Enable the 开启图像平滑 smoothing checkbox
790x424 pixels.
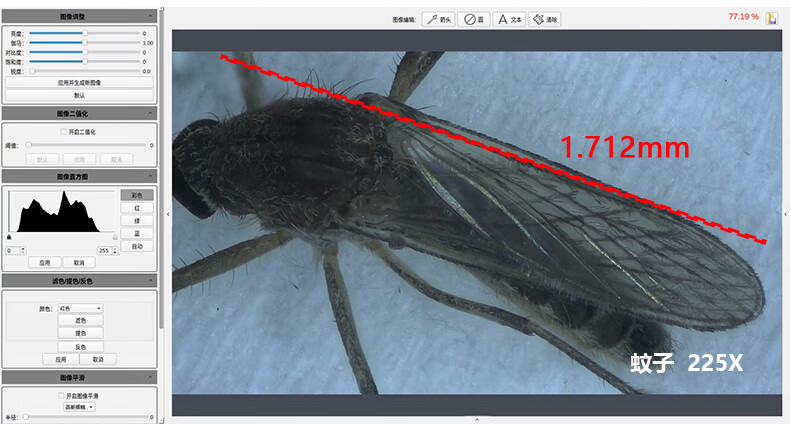tap(61, 396)
